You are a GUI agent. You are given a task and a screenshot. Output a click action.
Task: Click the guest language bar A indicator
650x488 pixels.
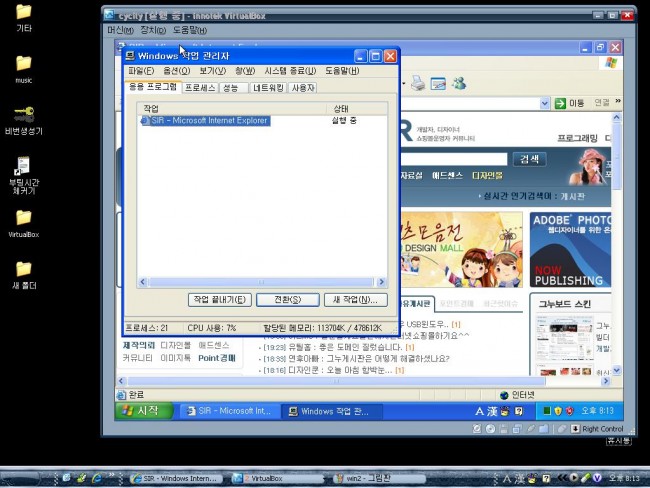[x=479, y=411]
